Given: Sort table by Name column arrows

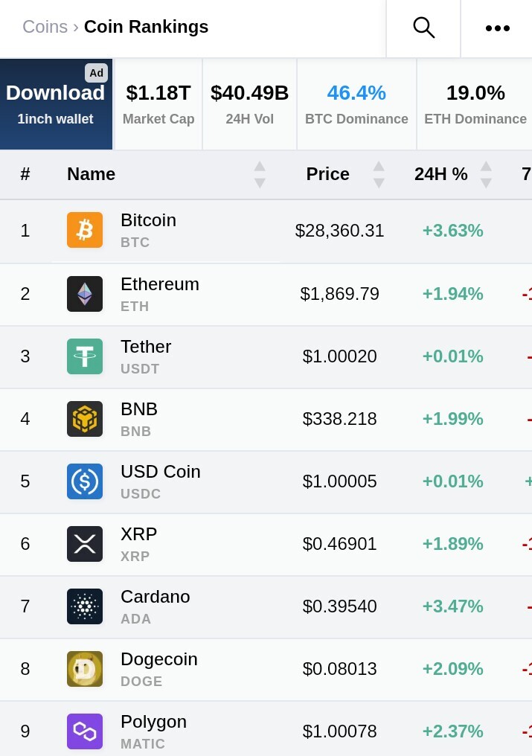Looking at the screenshot, I should pos(260,175).
